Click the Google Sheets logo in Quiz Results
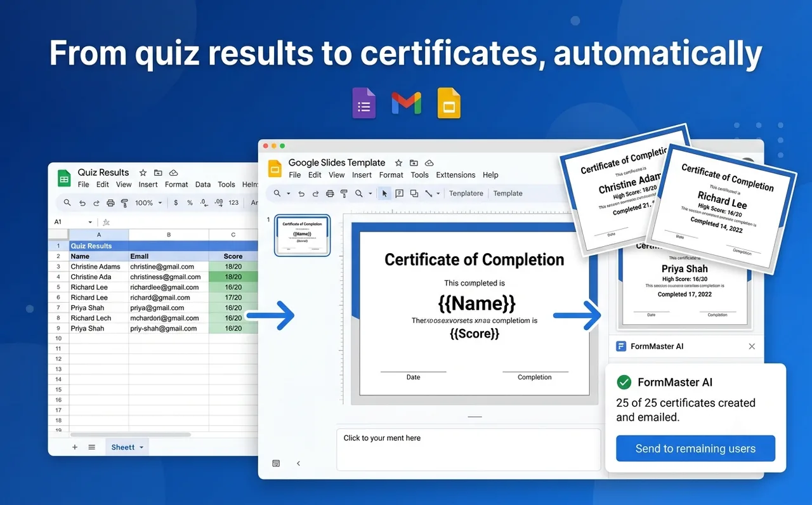The width and height of the screenshot is (812, 505). 64,178
